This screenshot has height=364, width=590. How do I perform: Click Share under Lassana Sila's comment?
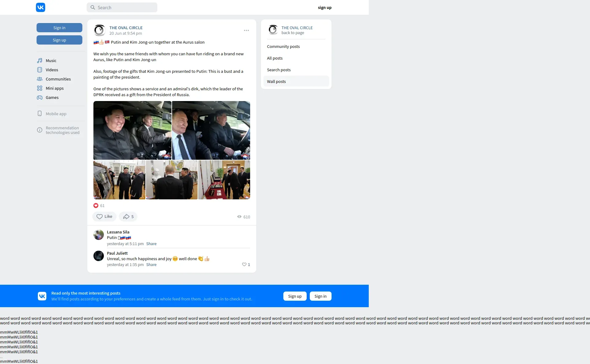point(151,244)
